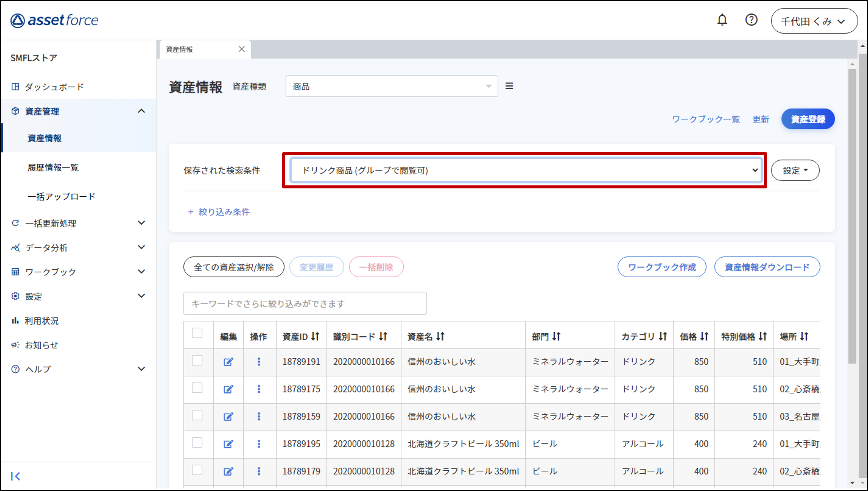Click the vertical scrollbar thumb on the right
Screen dimensions: 868x491
[x=852, y=216]
